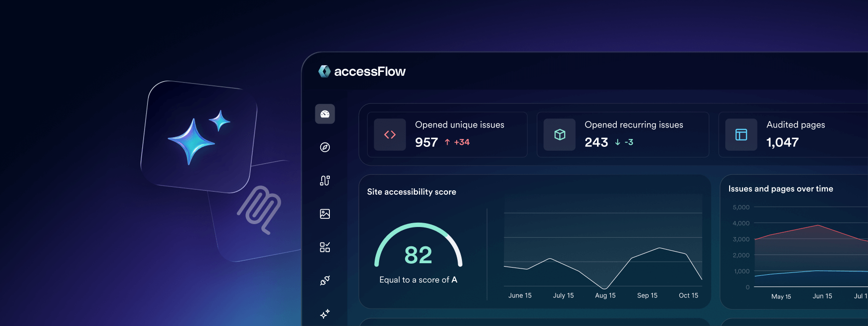
Task: Open the image gallery sidebar icon
Action: pyautogui.click(x=325, y=214)
